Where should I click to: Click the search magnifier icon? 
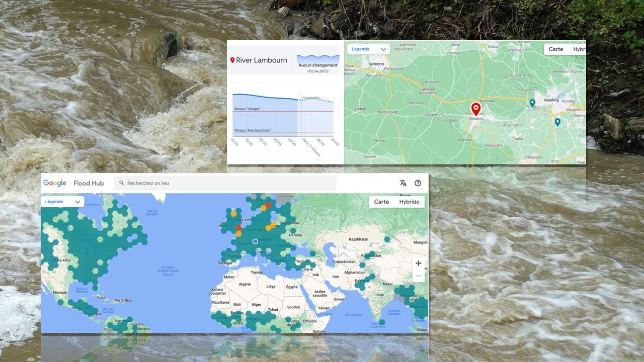point(121,183)
